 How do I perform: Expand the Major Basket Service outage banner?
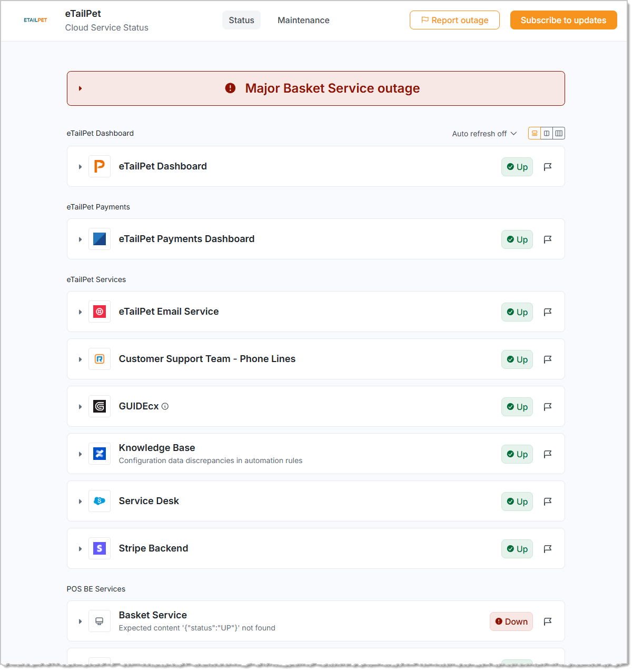click(x=80, y=88)
